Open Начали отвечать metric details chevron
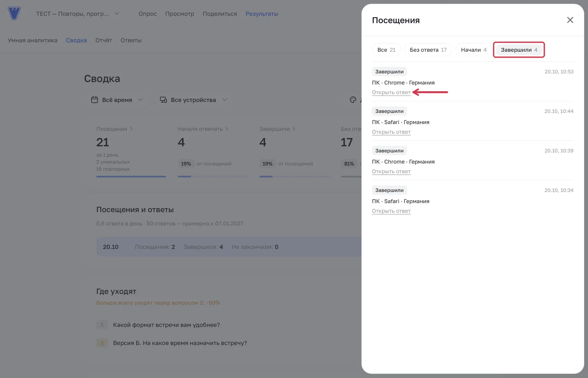The width and height of the screenshot is (588, 378). click(227, 129)
